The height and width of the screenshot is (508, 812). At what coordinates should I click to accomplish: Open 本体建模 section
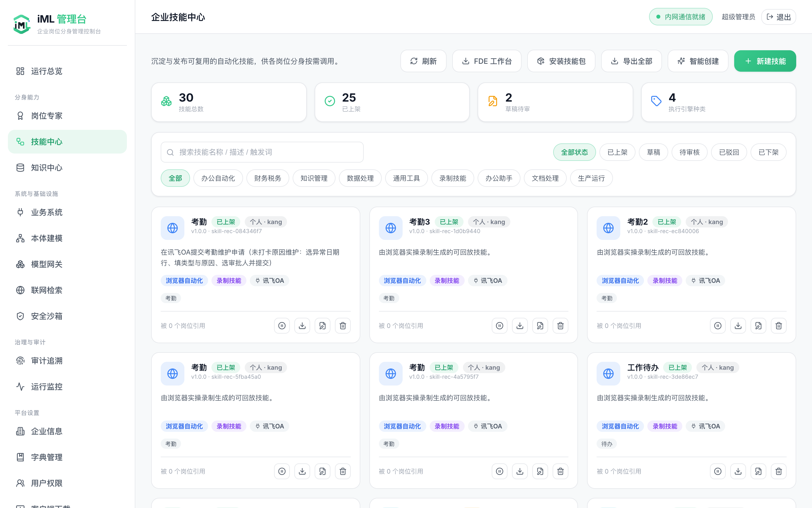coord(67,238)
